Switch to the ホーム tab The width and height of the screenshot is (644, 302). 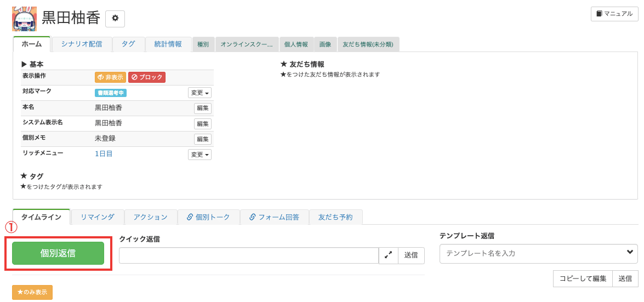[x=32, y=44]
